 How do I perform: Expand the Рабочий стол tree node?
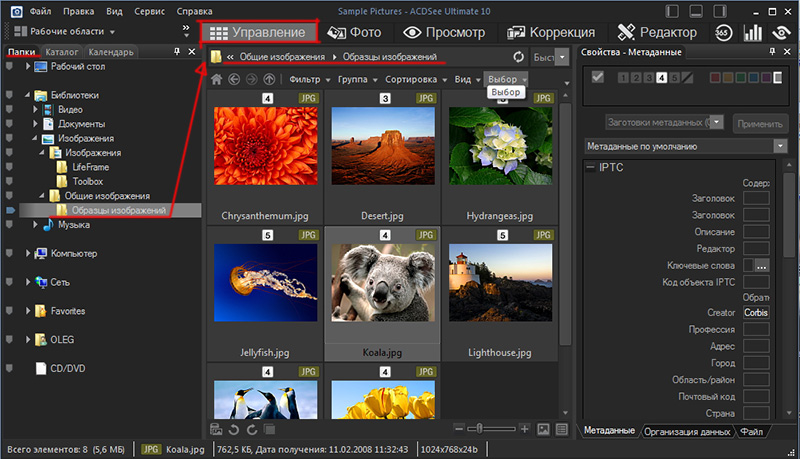tap(28, 66)
